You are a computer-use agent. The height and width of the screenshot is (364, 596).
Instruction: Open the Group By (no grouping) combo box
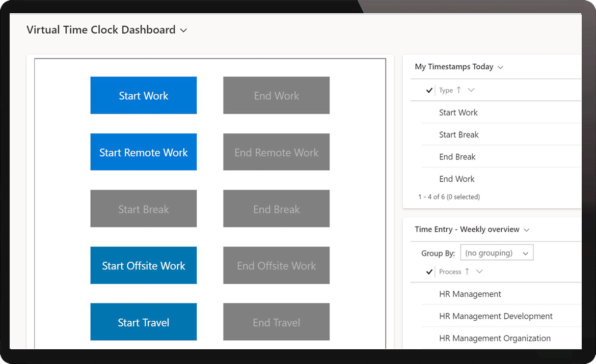click(x=497, y=252)
